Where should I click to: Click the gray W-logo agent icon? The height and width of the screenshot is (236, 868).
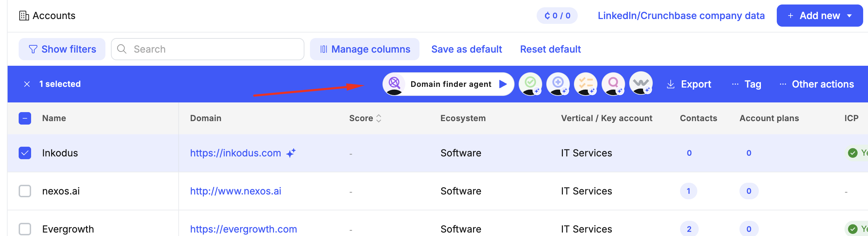(641, 84)
